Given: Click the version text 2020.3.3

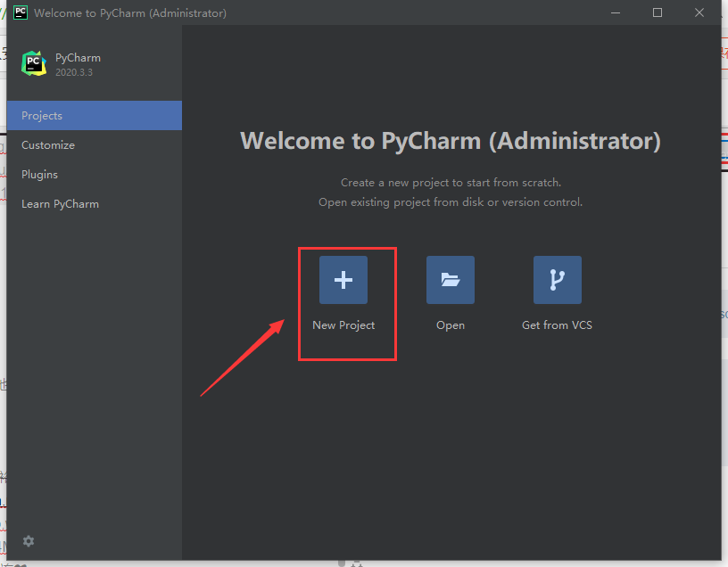Looking at the screenshot, I should click(74, 72).
